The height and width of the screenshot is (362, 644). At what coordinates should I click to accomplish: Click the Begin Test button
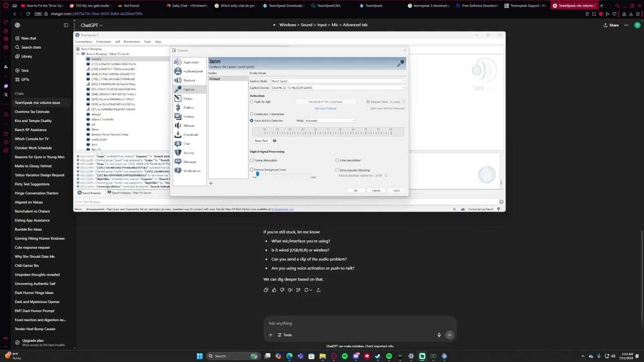261,141
